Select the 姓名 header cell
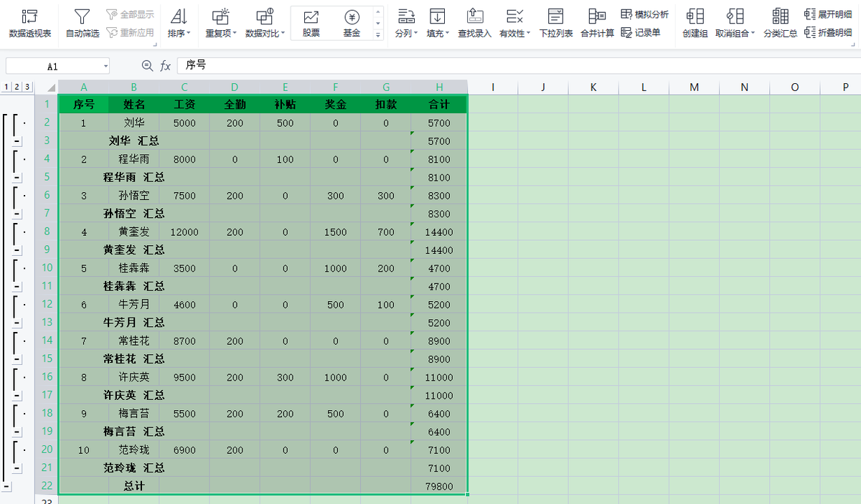The width and height of the screenshot is (861, 504). (134, 105)
